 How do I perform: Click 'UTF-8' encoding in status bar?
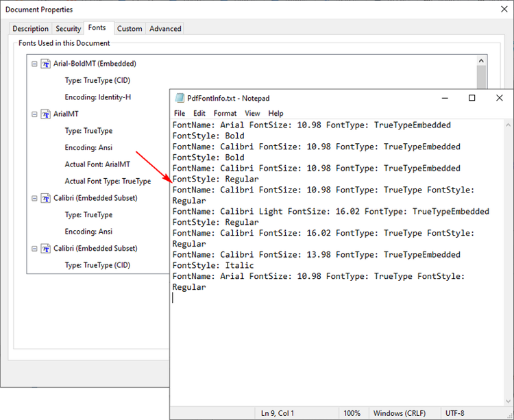(454, 413)
